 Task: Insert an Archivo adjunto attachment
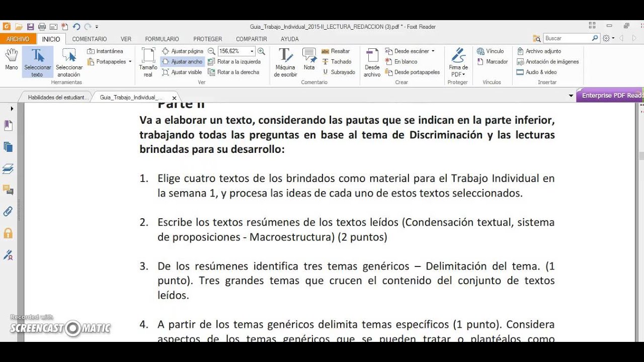[x=539, y=51]
